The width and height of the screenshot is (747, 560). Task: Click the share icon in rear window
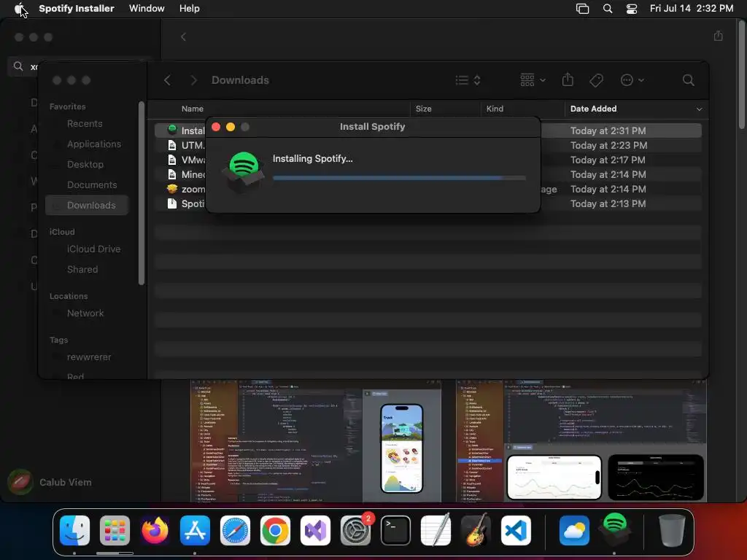[719, 36]
